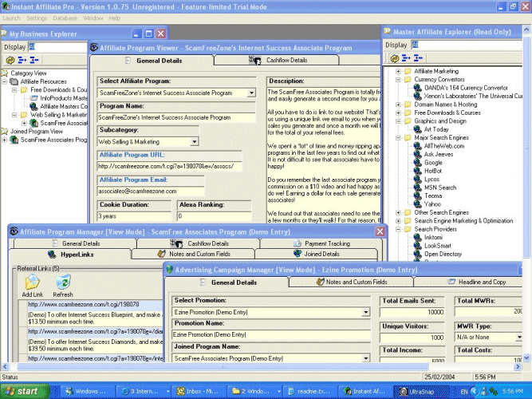Select Open Directory tree item

click(x=443, y=254)
